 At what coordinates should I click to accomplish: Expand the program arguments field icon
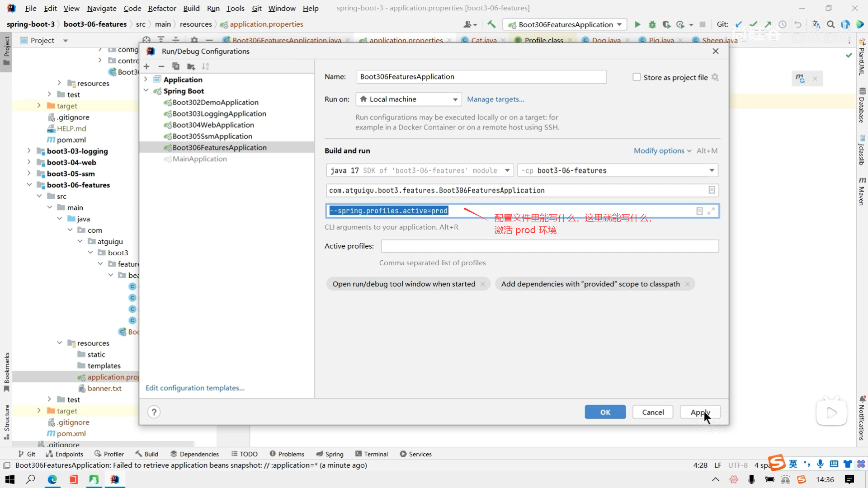point(711,211)
